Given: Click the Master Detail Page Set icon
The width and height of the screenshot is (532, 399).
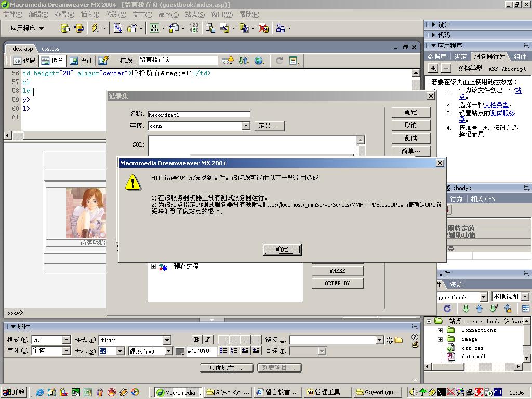Looking at the screenshot, I should tap(210, 29).
